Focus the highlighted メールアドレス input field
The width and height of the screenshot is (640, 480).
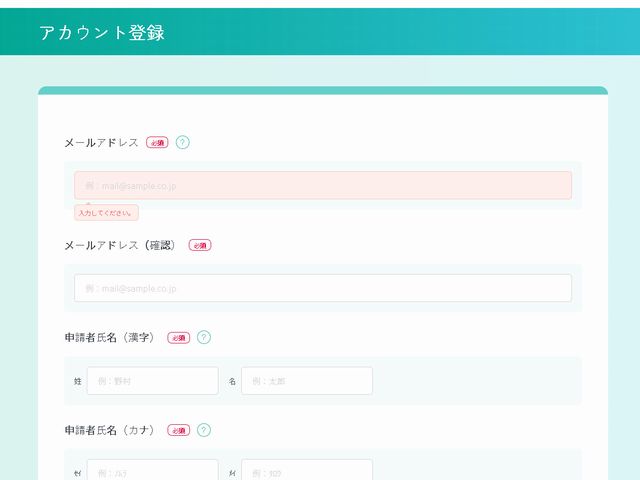tap(322, 185)
